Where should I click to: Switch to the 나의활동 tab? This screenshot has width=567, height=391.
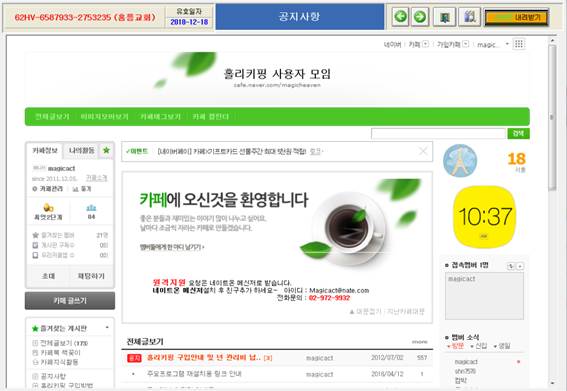pos(81,150)
